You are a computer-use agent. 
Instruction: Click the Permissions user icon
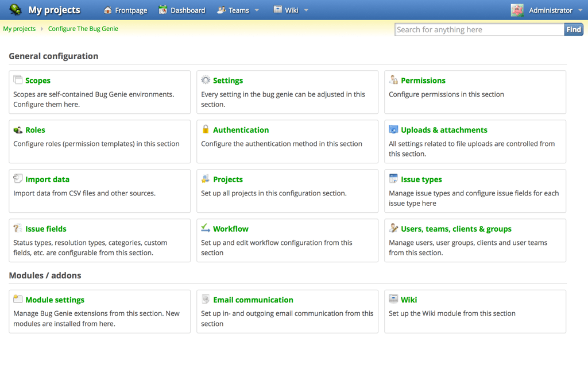pos(393,80)
